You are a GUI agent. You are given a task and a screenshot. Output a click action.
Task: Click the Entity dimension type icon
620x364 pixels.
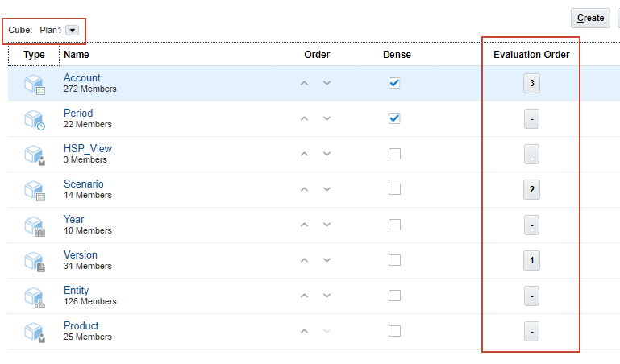(34, 296)
